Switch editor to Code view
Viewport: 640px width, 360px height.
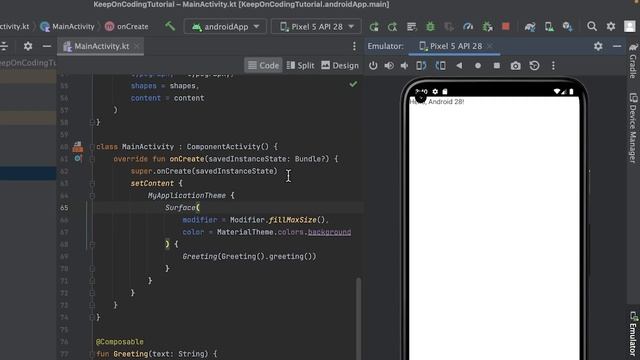click(x=263, y=65)
